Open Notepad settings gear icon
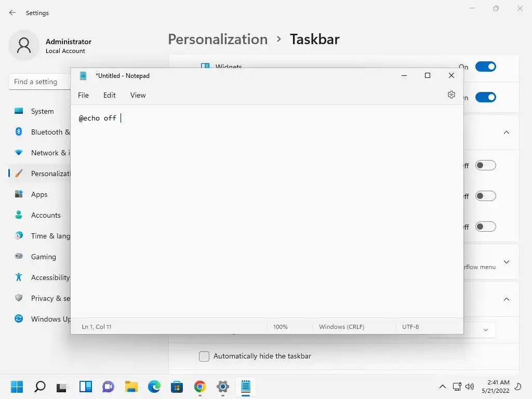Image resolution: width=532 pixels, height=399 pixels. [x=451, y=95]
